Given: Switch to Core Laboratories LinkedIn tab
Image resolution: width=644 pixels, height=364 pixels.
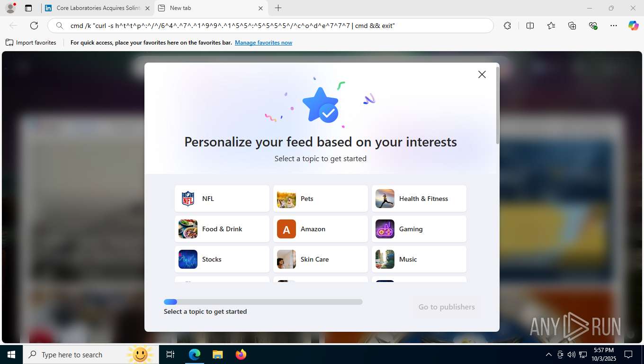Looking at the screenshot, I should [x=97, y=8].
